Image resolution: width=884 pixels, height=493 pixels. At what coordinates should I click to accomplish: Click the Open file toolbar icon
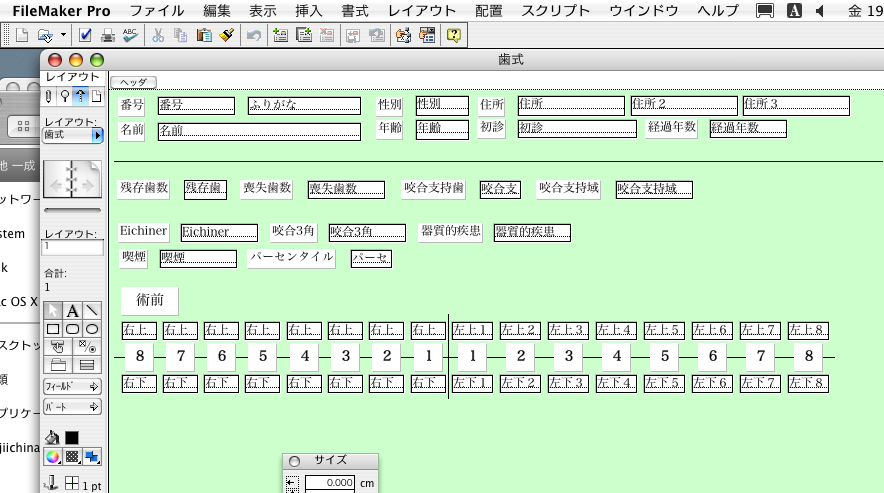(x=45, y=36)
